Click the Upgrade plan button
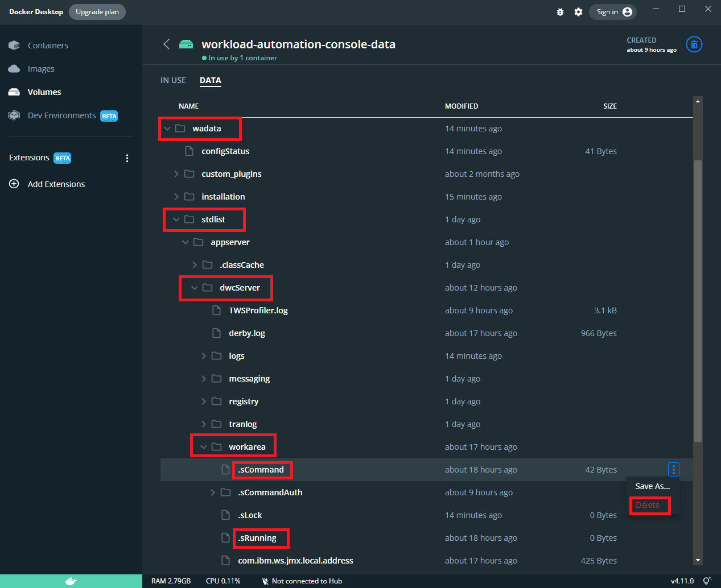 [x=97, y=12]
